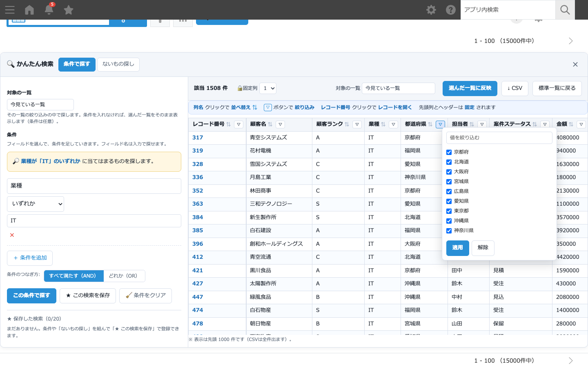The width and height of the screenshot is (588, 368).
Task: Open filter for レコード番号 column
Action: click(239, 124)
